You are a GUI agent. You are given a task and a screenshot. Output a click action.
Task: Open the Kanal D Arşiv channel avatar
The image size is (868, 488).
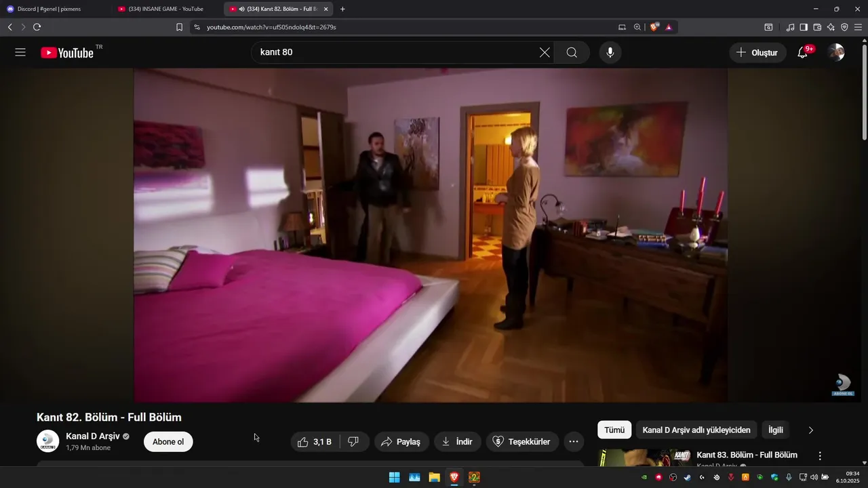(48, 441)
